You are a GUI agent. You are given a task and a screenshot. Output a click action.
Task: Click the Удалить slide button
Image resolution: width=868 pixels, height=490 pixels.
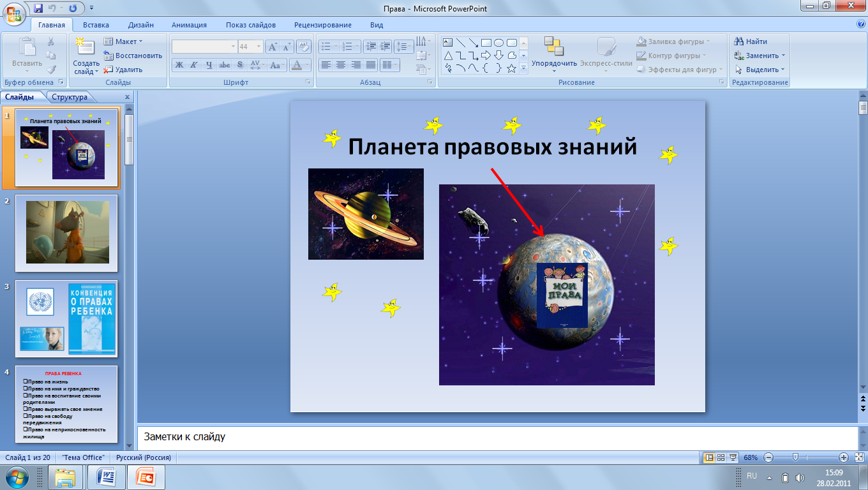[x=123, y=70]
